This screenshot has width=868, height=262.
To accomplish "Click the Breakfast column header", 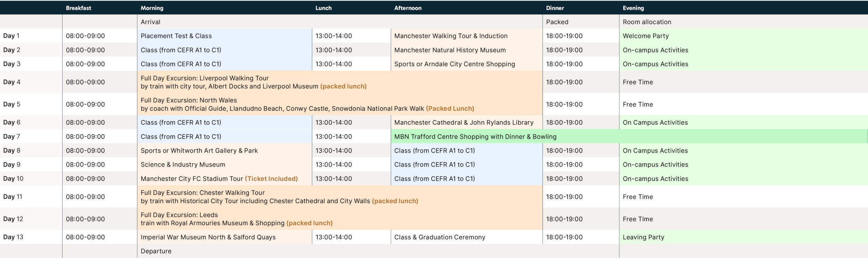I will pyautogui.click(x=78, y=8).
